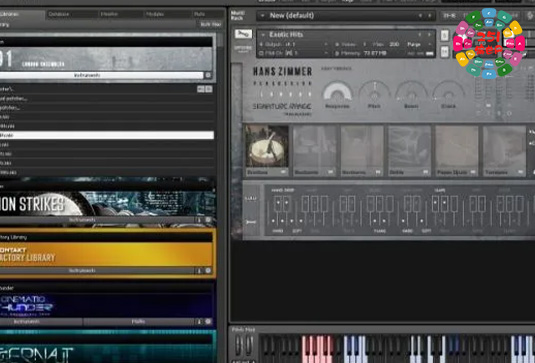Open gear options of Cinematic Thunder library
This screenshot has width=535, height=363.
[208, 321]
